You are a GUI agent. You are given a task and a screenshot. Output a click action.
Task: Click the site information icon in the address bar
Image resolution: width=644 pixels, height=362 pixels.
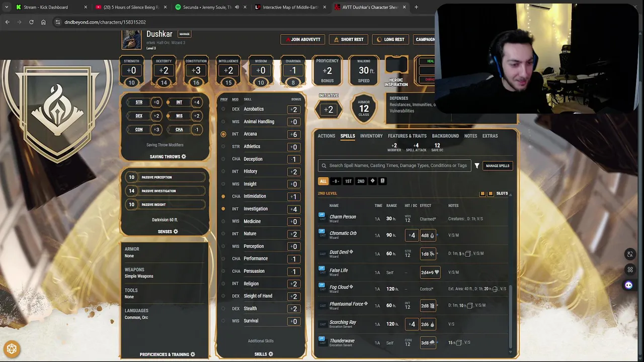[x=57, y=22]
